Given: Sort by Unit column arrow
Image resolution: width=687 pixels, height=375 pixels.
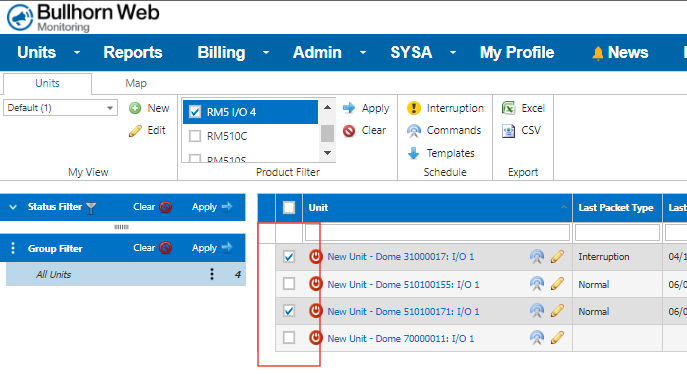Looking at the screenshot, I should pyautogui.click(x=564, y=207).
